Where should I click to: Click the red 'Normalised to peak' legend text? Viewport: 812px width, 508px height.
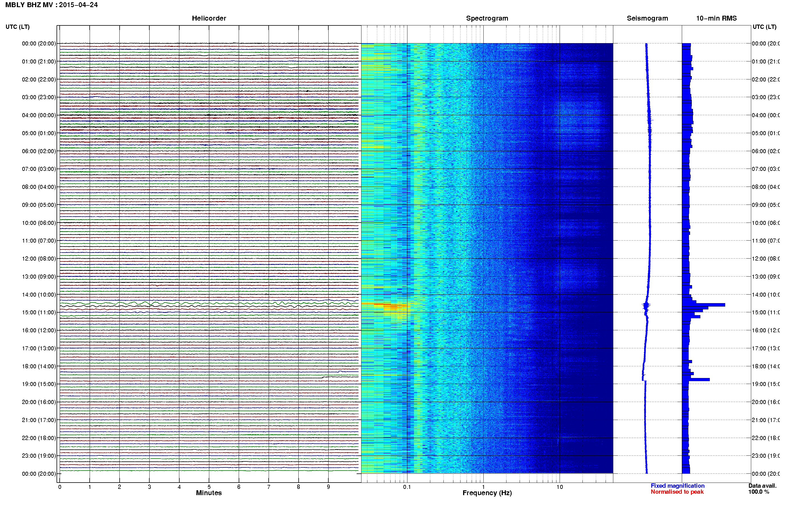pyautogui.click(x=677, y=492)
